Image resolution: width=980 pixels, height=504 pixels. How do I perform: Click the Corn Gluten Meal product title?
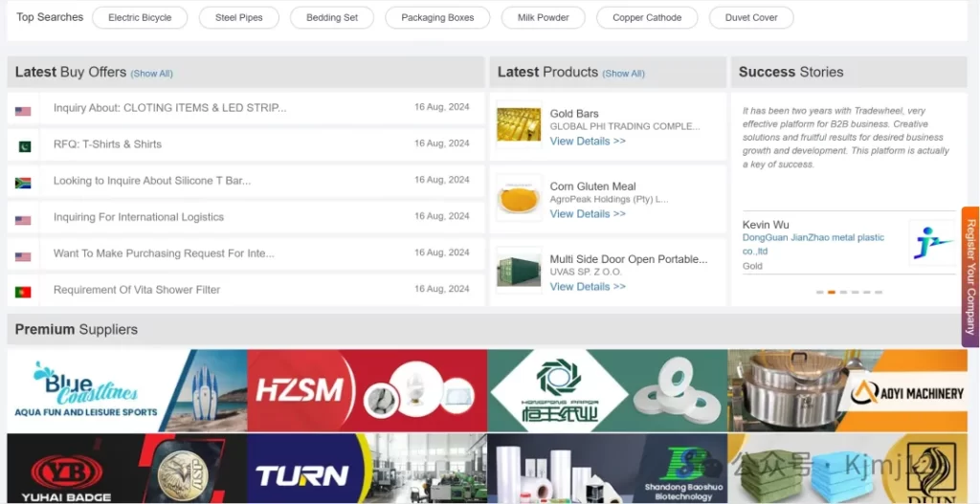[x=592, y=186]
